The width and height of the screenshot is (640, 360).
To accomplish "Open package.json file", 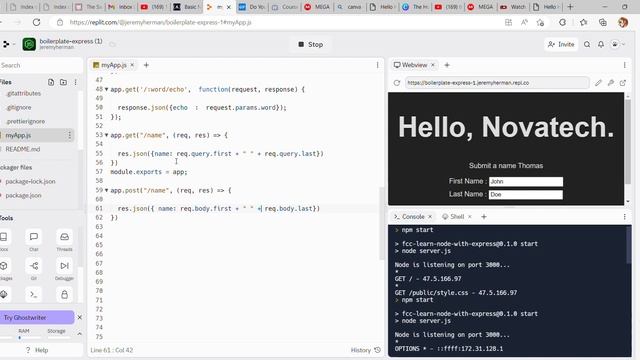I will tap(23, 195).
